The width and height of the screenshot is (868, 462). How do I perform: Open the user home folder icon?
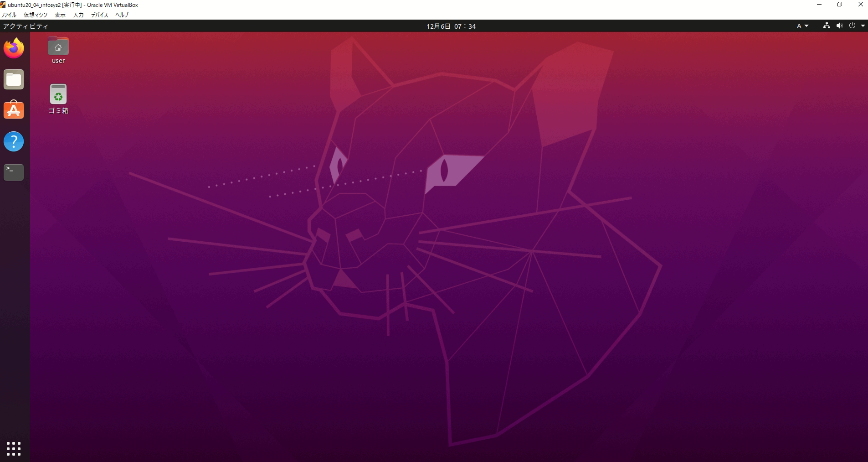pos(58,50)
